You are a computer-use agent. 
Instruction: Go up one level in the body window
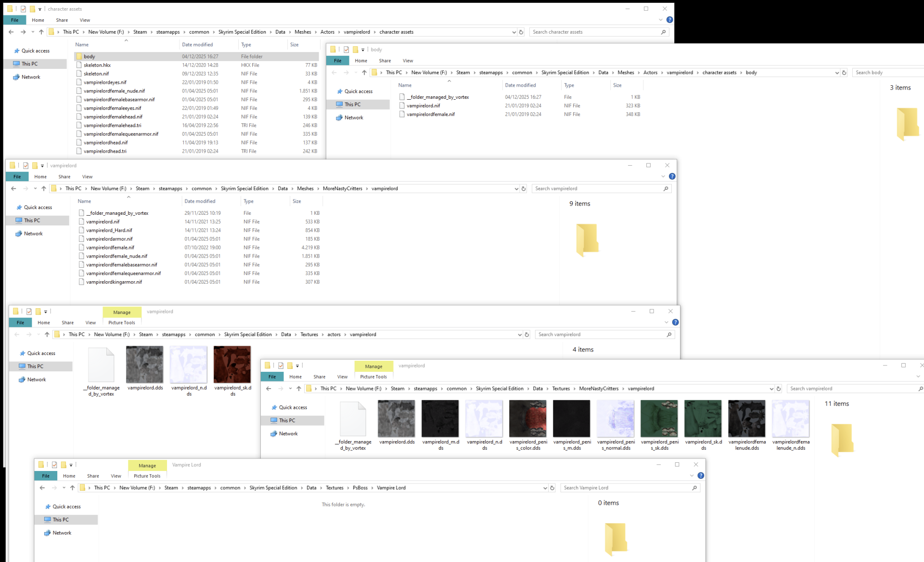pos(364,73)
